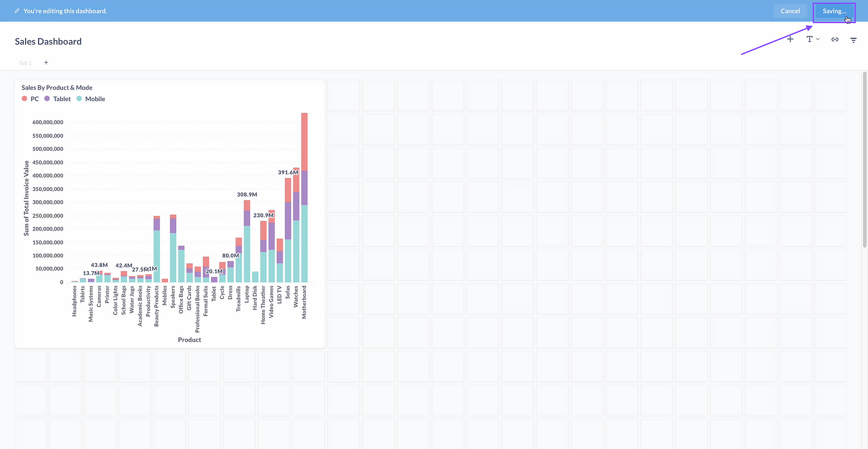The height and width of the screenshot is (449, 868).
Task: Click the Product x-axis title
Action: point(189,340)
